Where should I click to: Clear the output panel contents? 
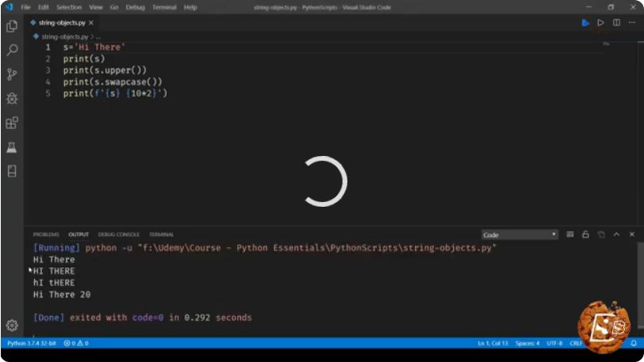[x=570, y=234]
